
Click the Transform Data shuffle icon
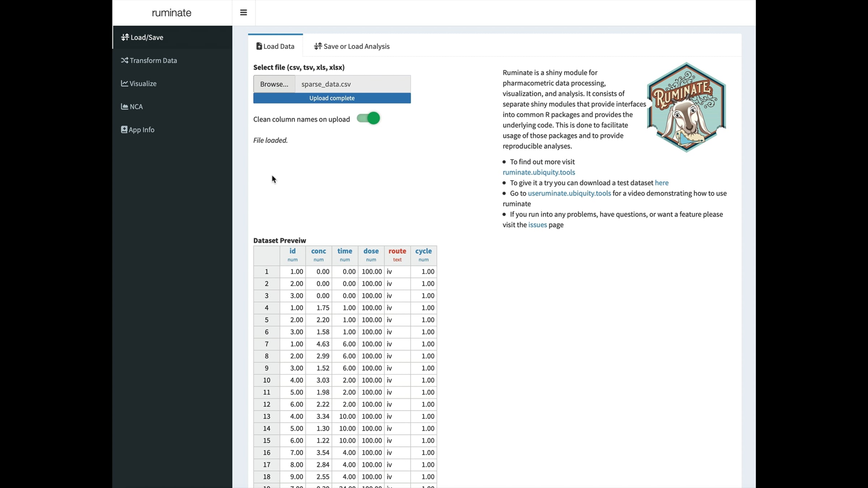coord(124,60)
